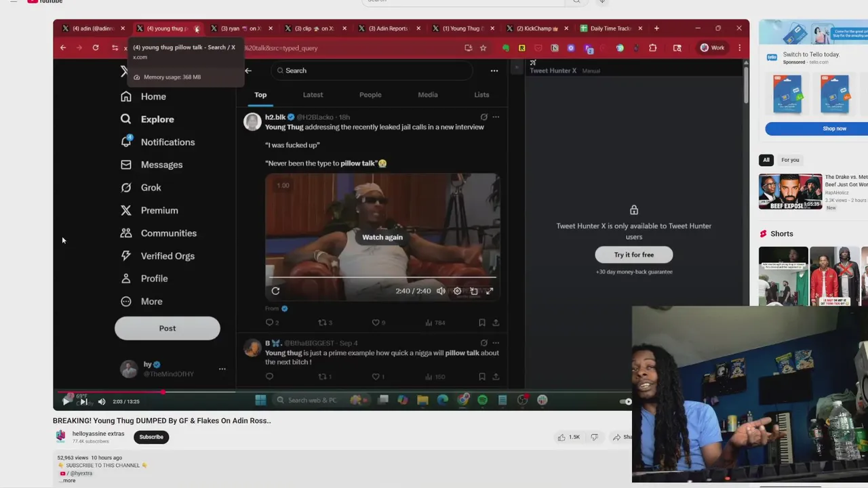This screenshot has width=868, height=488.
Task: Mute the tweet video volume icon
Action: point(441,291)
